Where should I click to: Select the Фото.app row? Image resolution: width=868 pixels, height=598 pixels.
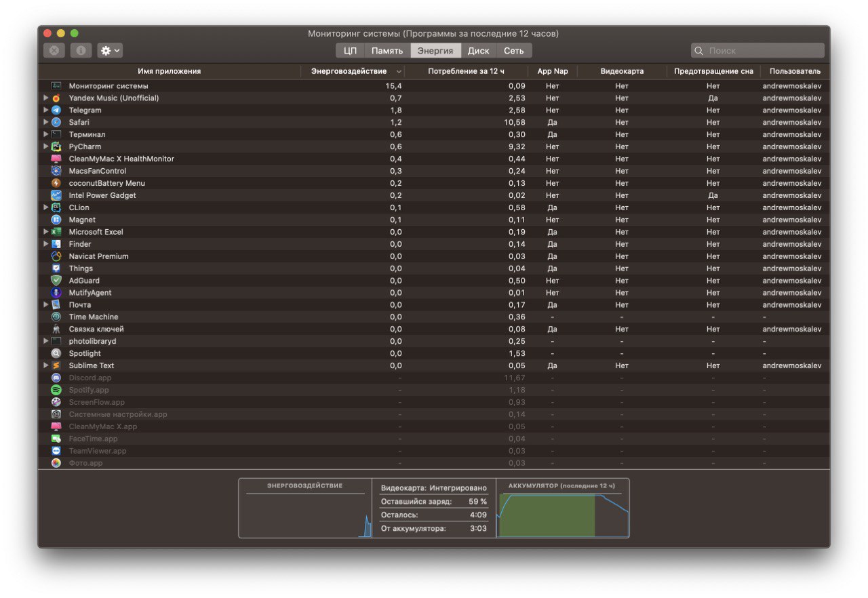point(434,463)
